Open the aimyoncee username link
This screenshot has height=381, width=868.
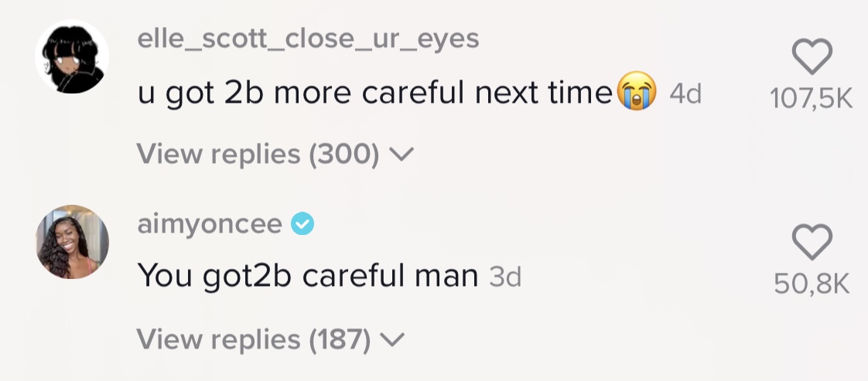click(x=210, y=224)
